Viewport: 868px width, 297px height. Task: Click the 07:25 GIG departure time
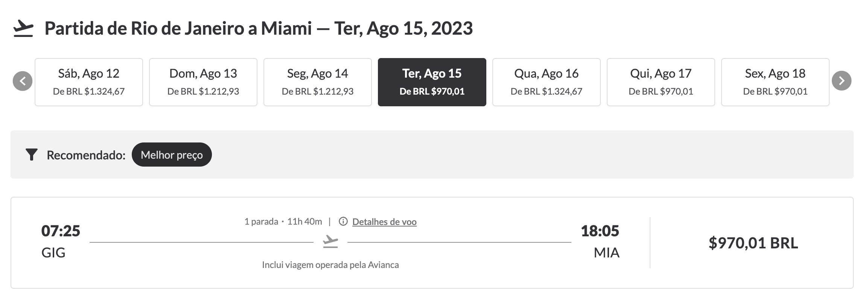click(x=61, y=241)
